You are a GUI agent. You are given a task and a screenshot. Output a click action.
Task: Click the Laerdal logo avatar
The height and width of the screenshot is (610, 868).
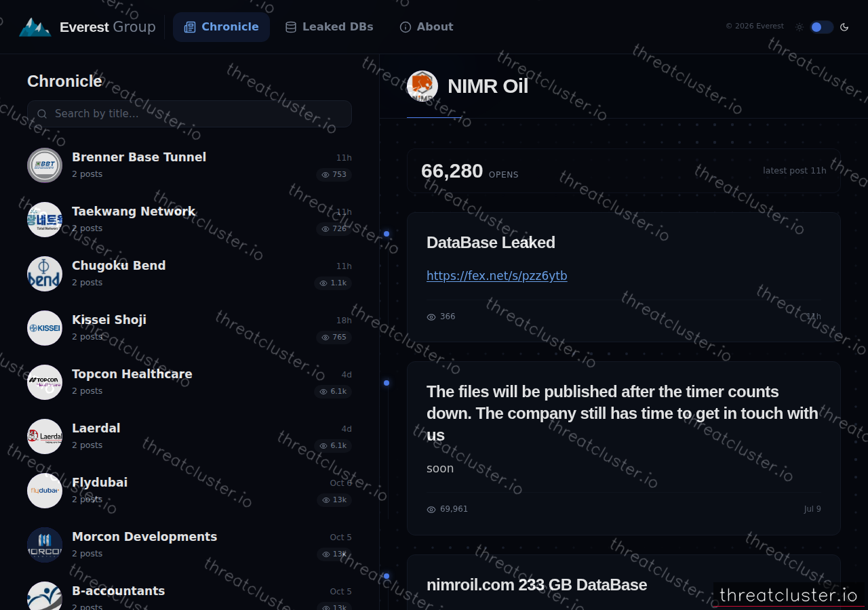pos(45,436)
